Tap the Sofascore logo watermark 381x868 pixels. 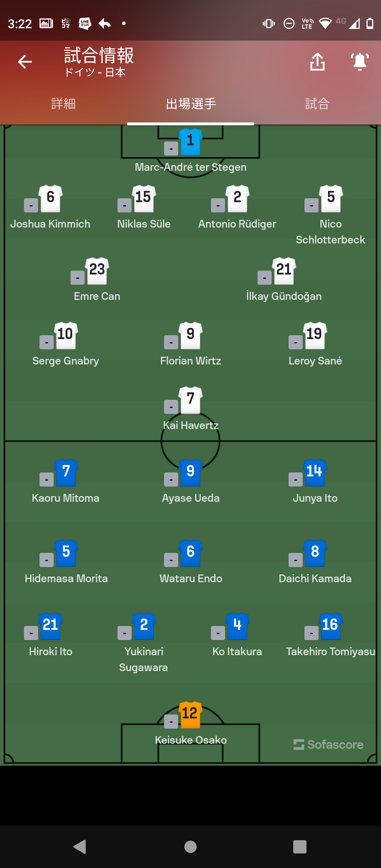click(328, 745)
